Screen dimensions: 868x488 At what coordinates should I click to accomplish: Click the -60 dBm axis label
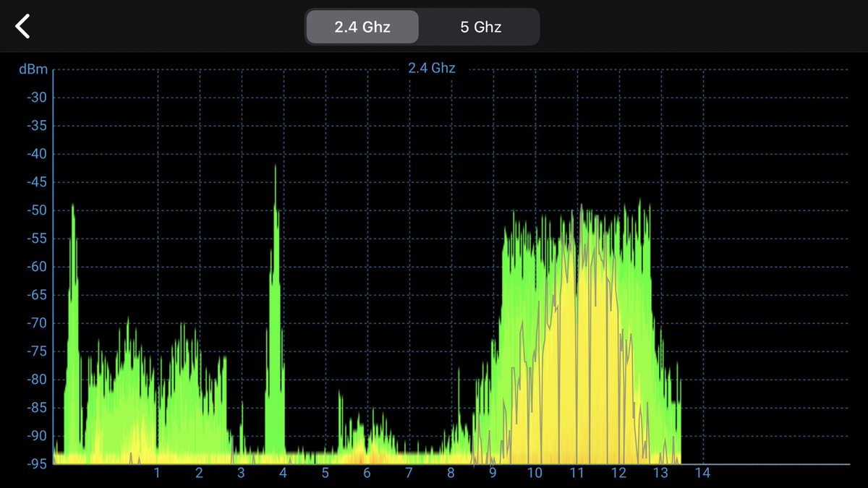(x=36, y=267)
